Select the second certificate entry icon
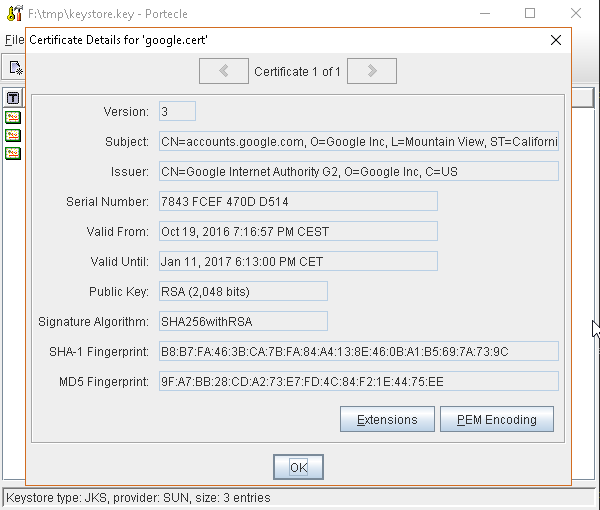 coord(13,135)
